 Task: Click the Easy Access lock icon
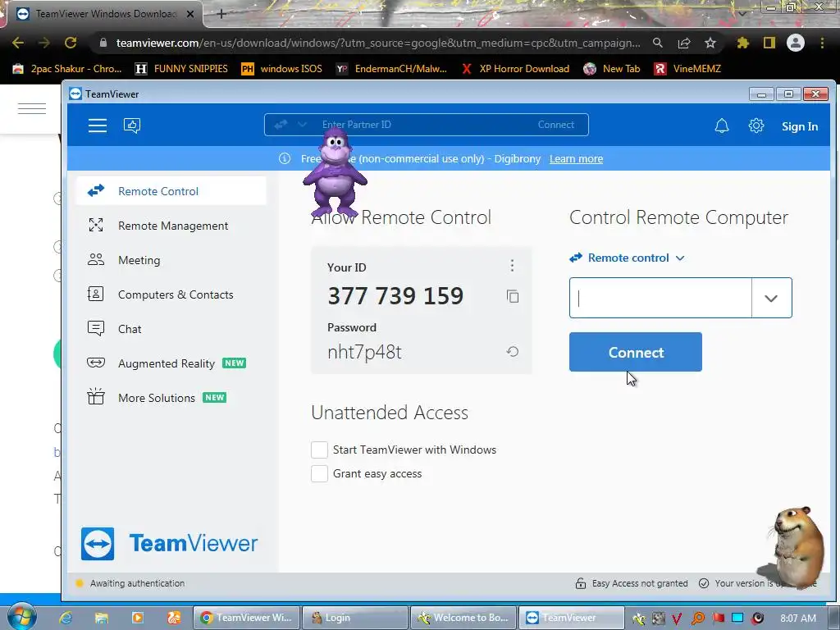pyautogui.click(x=581, y=583)
